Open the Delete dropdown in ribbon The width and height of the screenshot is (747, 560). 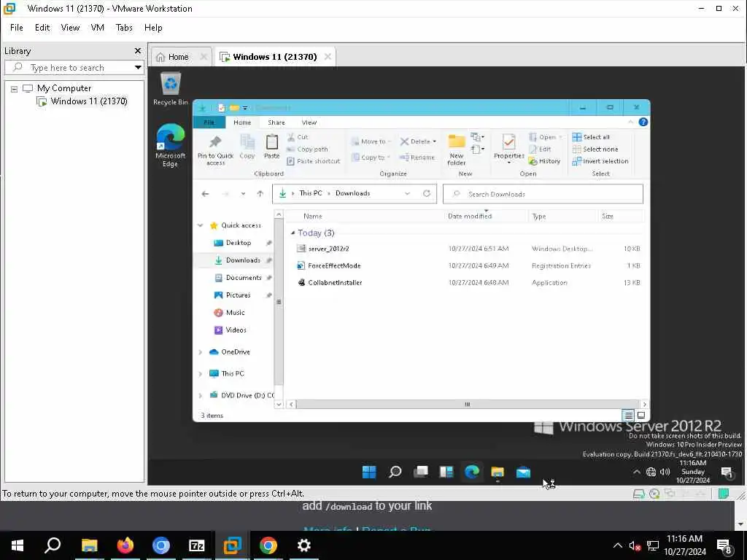click(418, 141)
